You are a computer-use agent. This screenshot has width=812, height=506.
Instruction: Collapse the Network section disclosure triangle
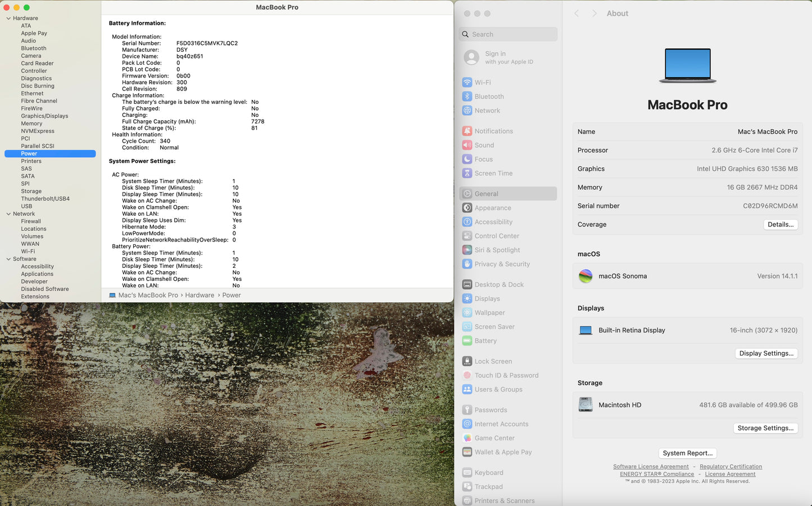(x=8, y=214)
